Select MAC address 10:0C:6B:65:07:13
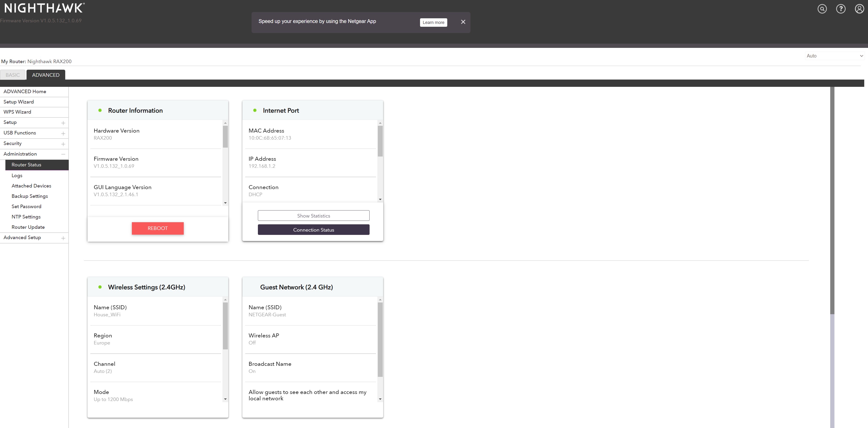Image resolution: width=868 pixels, height=428 pixels. 270,138
